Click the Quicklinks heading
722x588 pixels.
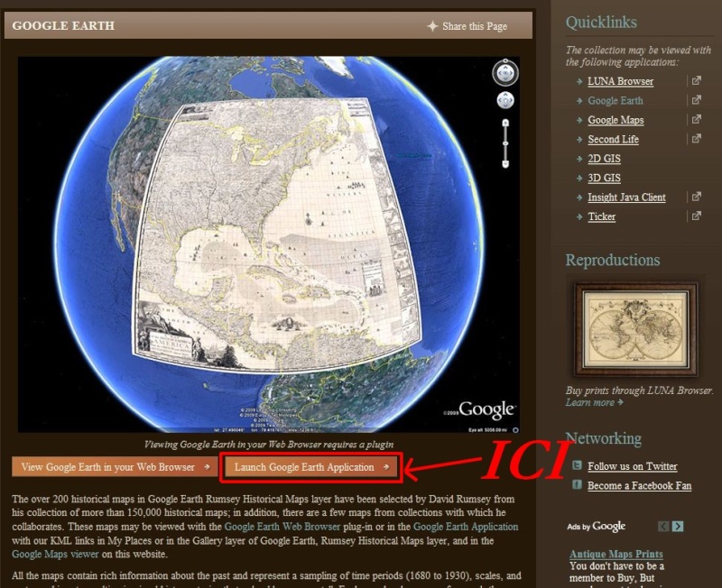601,22
